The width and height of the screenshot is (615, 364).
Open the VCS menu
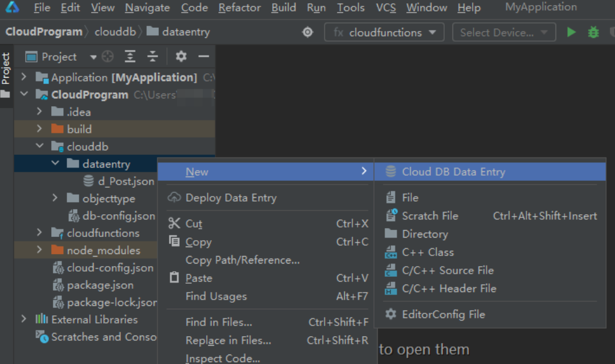pos(386,8)
